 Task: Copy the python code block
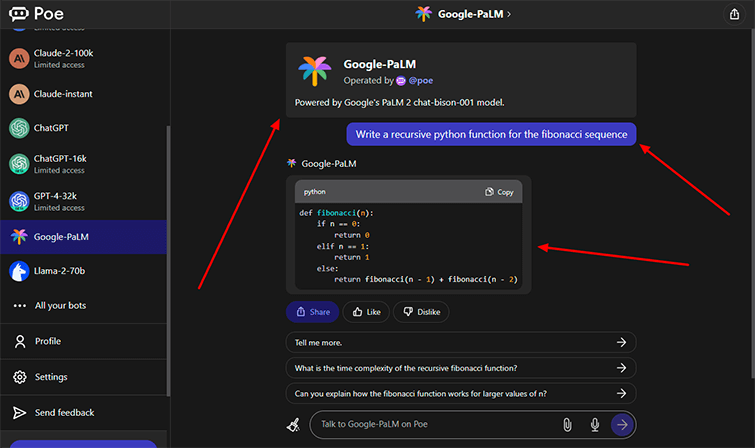coord(499,192)
